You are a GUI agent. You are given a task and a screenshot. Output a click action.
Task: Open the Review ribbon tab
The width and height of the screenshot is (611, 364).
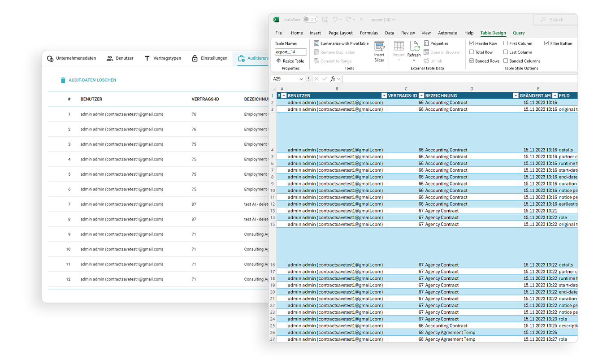pos(408,33)
